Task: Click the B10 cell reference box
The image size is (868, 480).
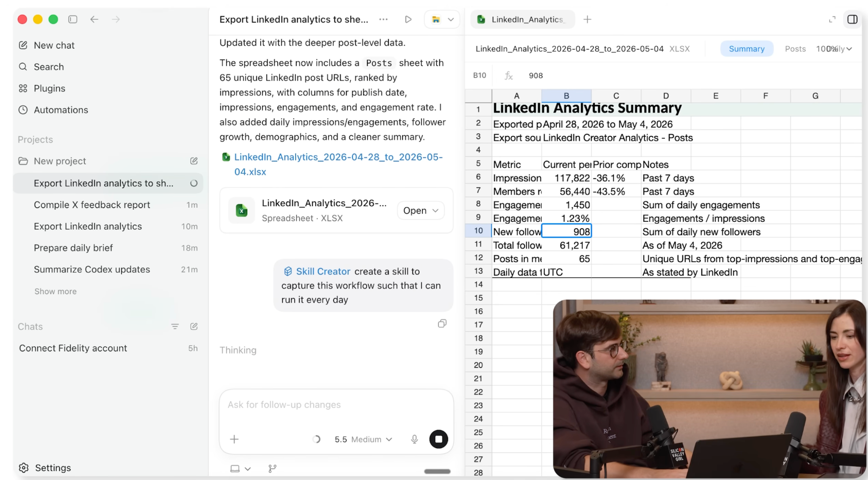Action: click(x=479, y=75)
